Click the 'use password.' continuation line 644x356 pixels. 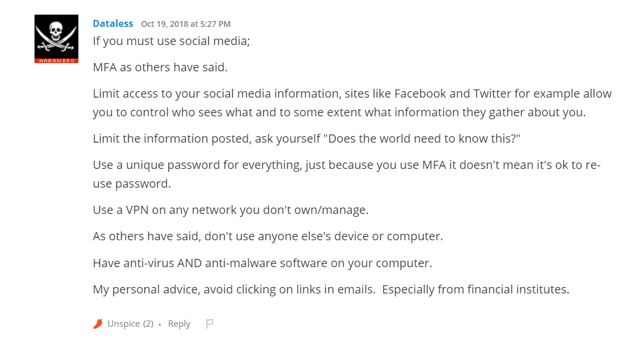[132, 184]
